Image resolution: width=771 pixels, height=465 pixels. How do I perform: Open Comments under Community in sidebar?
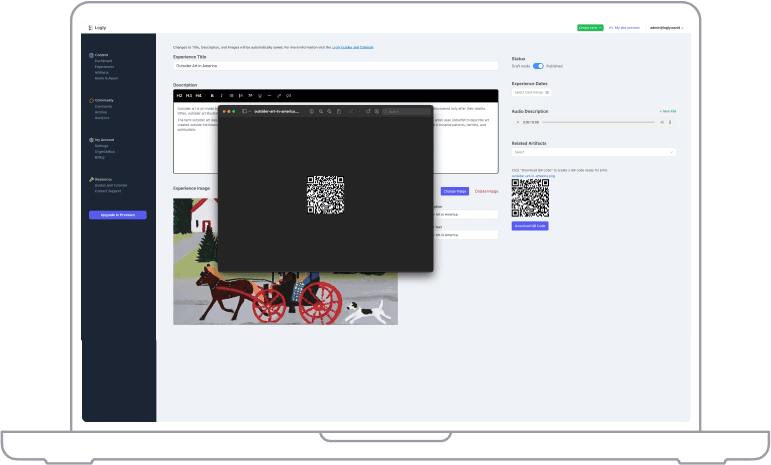click(x=103, y=106)
